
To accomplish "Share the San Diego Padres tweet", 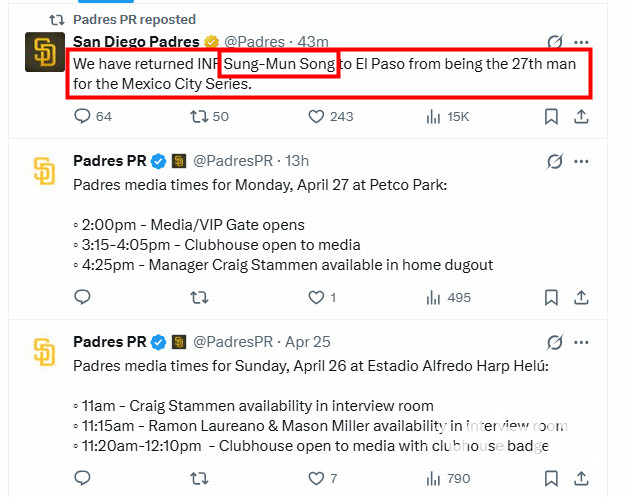I will [581, 117].
